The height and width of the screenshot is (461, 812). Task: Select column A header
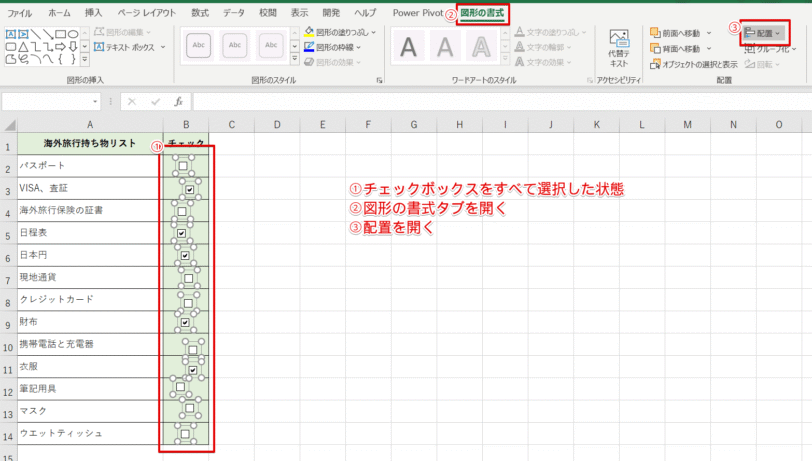pos(90,124)
